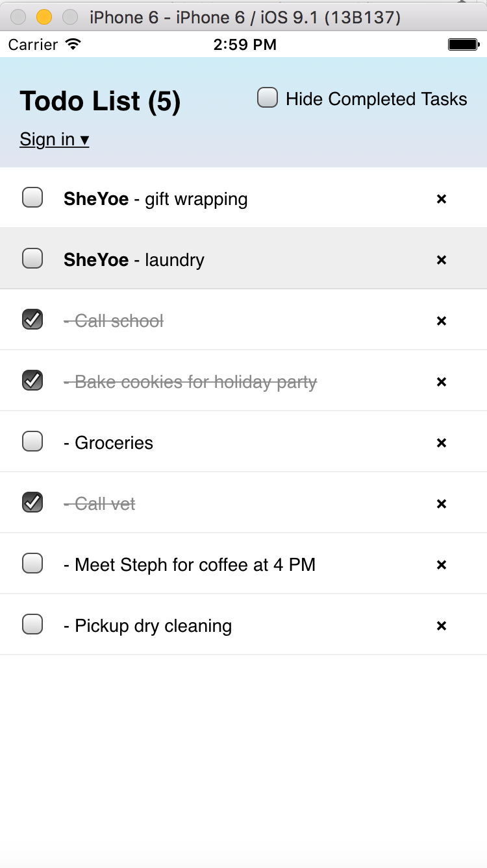Delete the gift wrapping task
487x868 pixels.
[442, 199]
